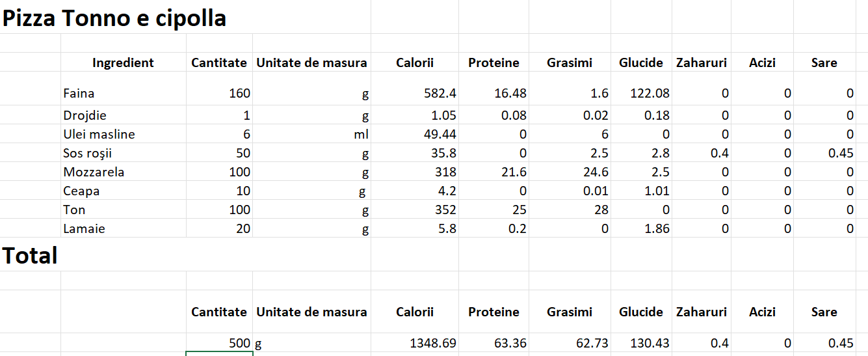Click the Ingredient column header cell
The width and height of the screenshot is (868, 356).
pyautogui.click(x=124, y=62)
